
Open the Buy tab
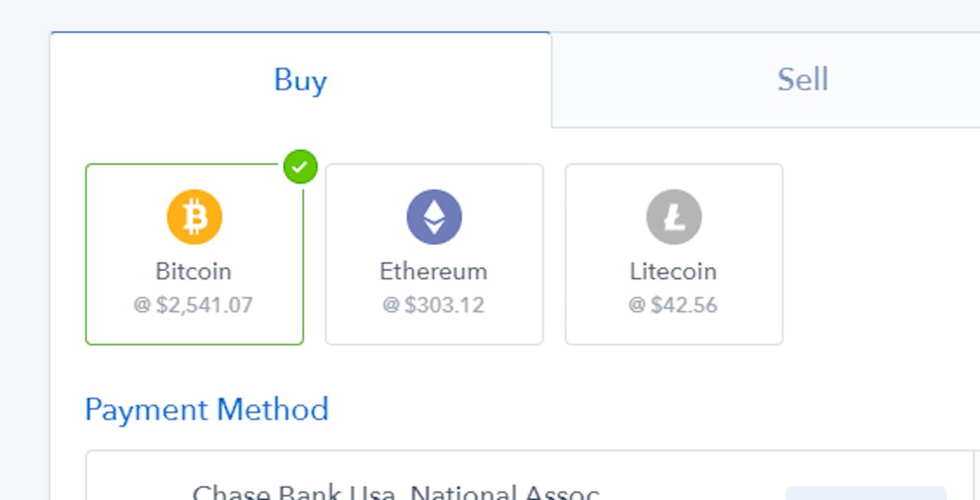click(x=300, y=79)
